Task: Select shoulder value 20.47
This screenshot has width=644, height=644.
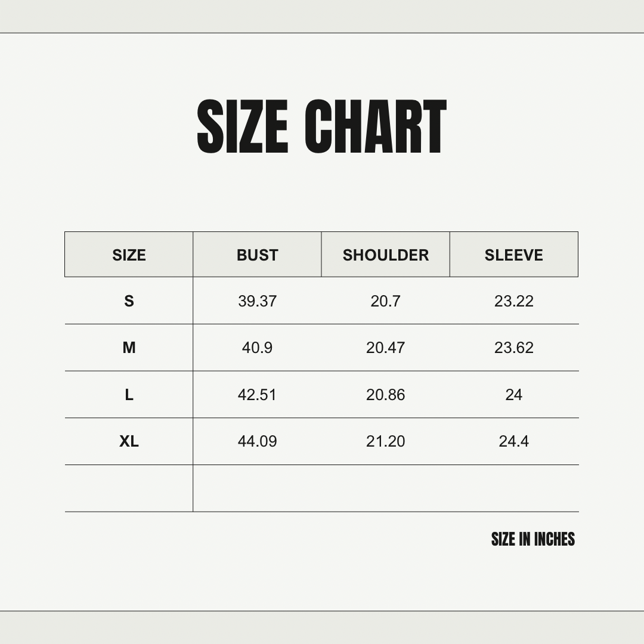Action: coord(385,348)
